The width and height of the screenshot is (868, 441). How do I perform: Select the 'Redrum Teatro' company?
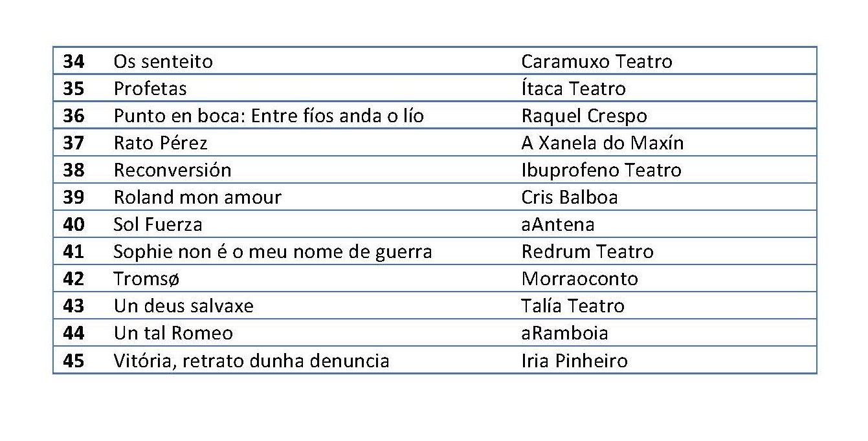587,252
